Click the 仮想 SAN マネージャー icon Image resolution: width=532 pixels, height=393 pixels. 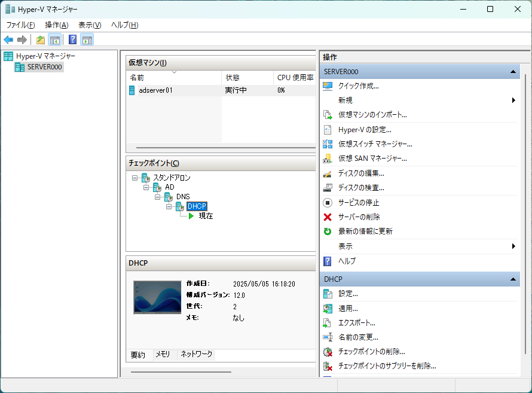point(328,159)
